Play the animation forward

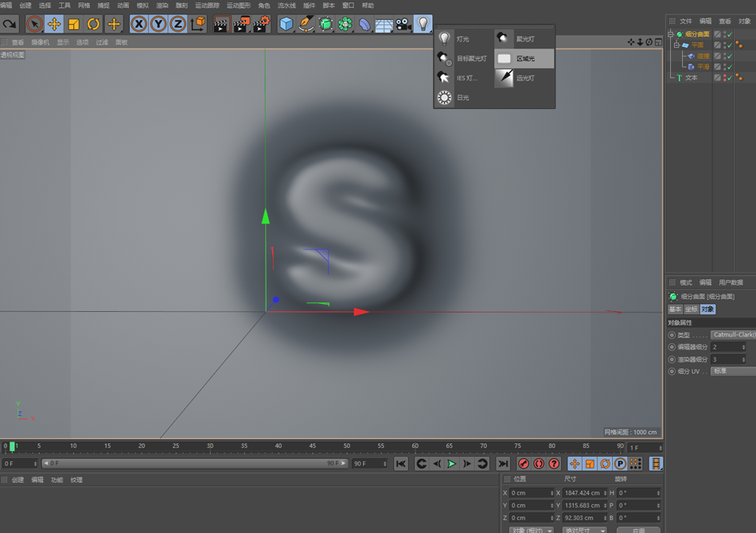click(452, 464)
